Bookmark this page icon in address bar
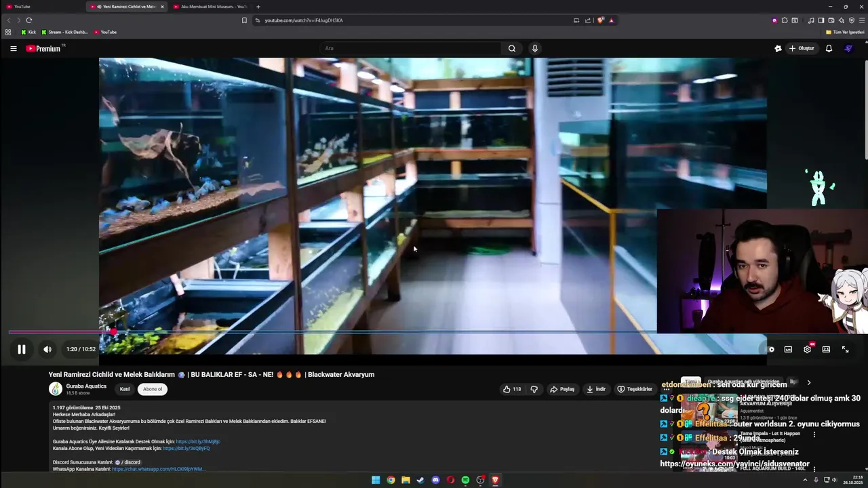 coord(244,20)
